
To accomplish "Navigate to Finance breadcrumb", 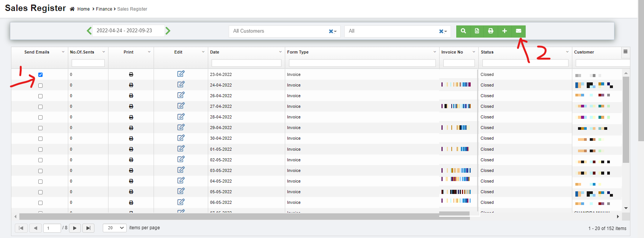I will [104, 9].
